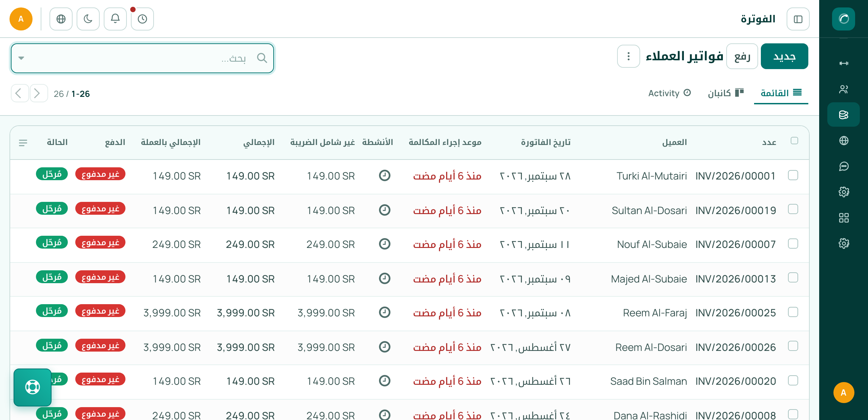Viewport: 868px width, 420px height.
Task: Open the three-dot actions menu beside فواتير العملاء
Action: [x=628, y=56]
